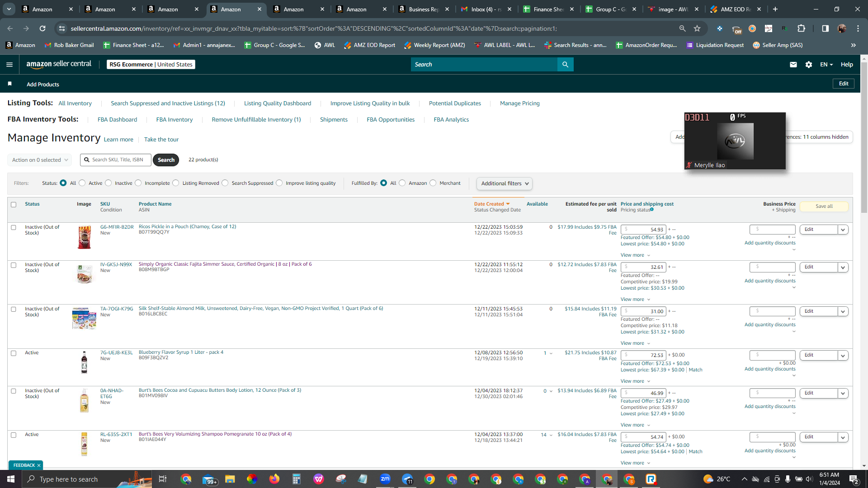Screen dimensions: 868x488
Task: Select the Search Suppressed status radio
Action: (x=225, y=183)
